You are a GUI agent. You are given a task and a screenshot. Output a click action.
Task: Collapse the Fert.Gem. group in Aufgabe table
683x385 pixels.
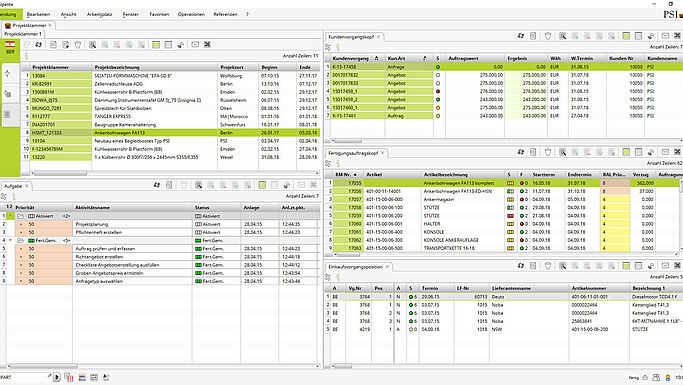[10, 240]
